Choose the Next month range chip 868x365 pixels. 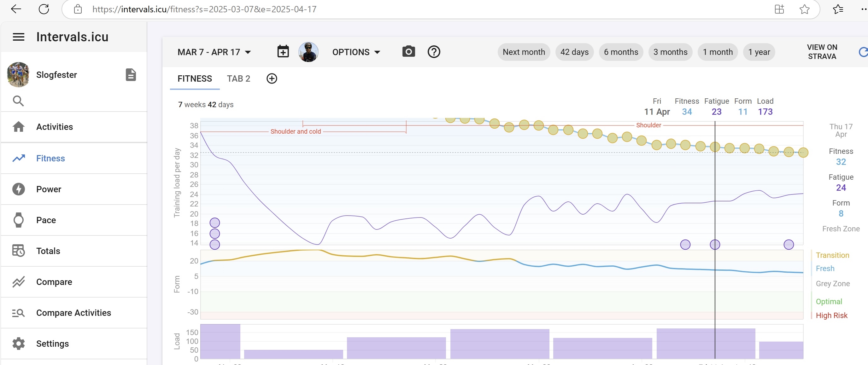tap(524, 52)
